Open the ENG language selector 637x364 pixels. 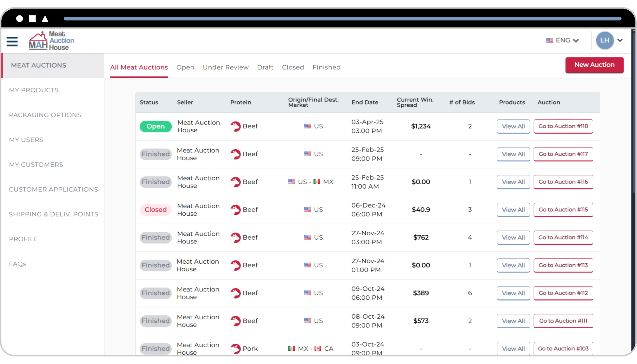(x=563, y=40)
